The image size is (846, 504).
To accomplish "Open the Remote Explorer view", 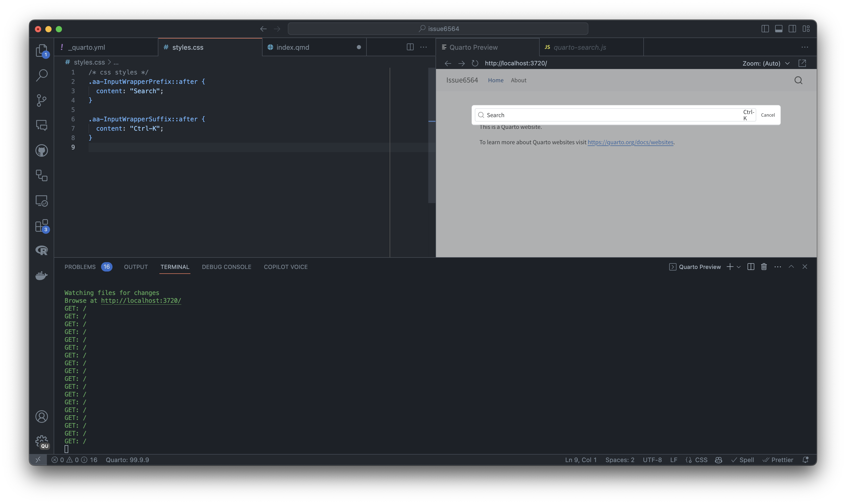I will pyautogui.click(x=42, y=201).
